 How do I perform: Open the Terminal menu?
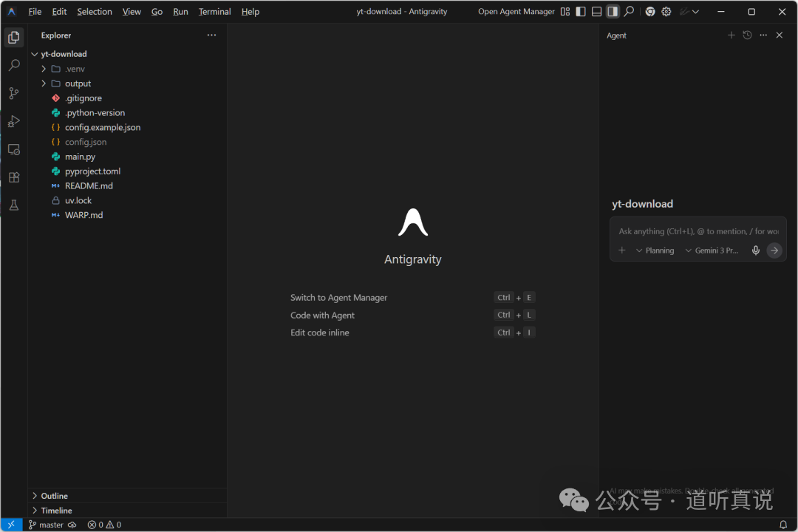click(x=214, y=11)
